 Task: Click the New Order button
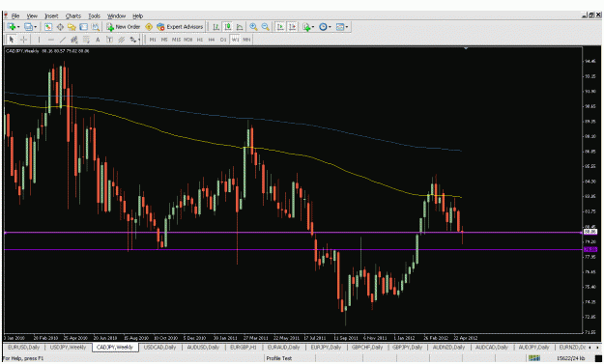coord(124,27)
